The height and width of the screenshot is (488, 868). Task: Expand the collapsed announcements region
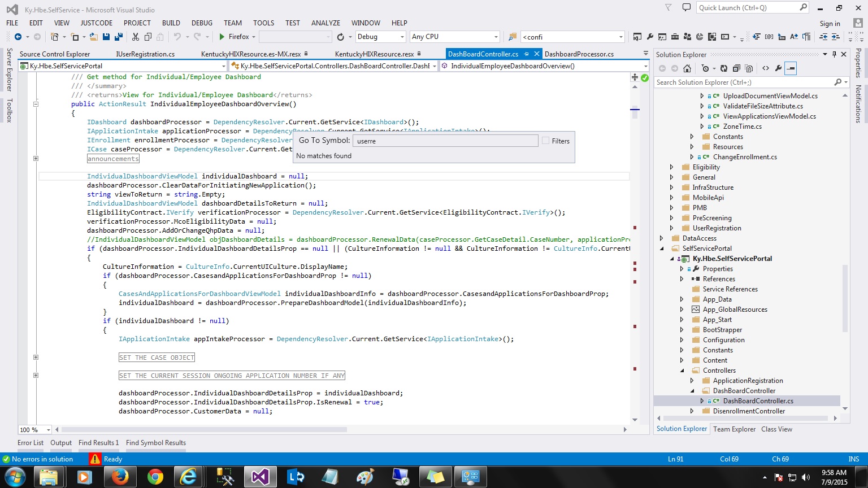coord(36,159)
